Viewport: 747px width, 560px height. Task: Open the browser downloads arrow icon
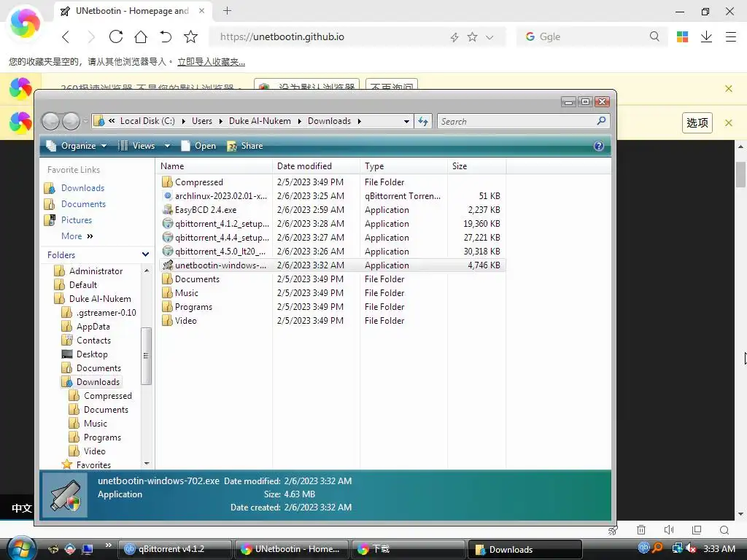706,36
